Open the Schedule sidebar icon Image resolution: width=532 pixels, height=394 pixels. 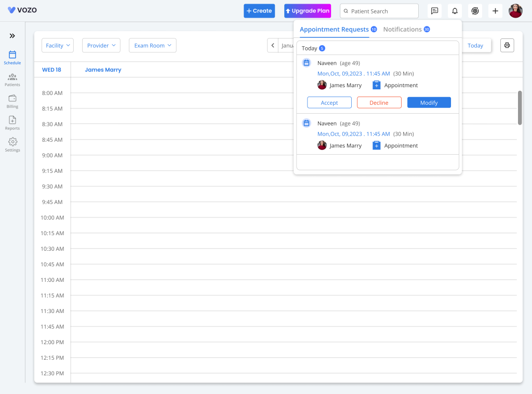(12, 57)
